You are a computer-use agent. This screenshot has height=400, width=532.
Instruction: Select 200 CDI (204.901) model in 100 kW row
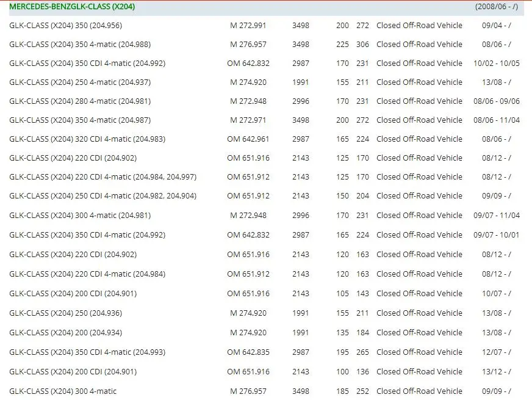point(73,372)
